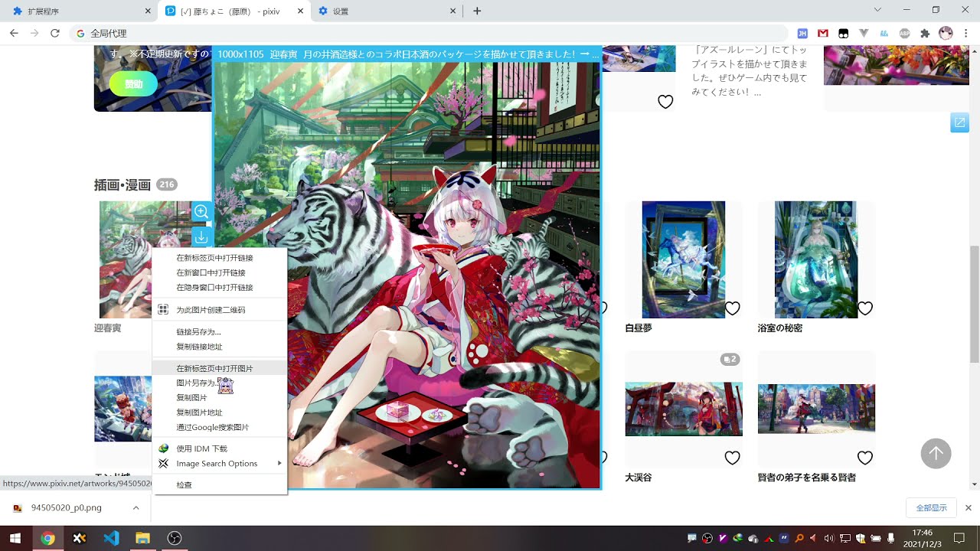Image resolution: width=980 pixels, height=551 pixels.
Task: Open the Windows notification center
Action: (x=959, y=538)
